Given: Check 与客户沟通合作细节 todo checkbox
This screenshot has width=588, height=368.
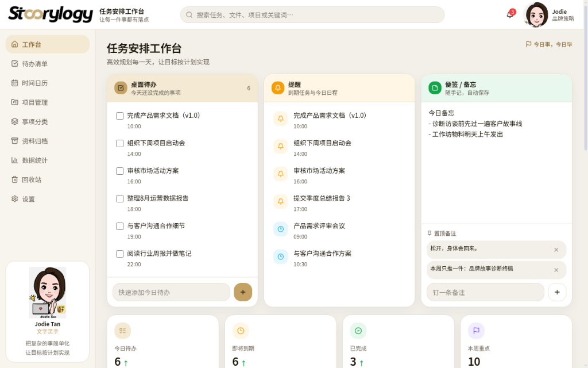Looking at the screenshot, I should tap(119, 226).
